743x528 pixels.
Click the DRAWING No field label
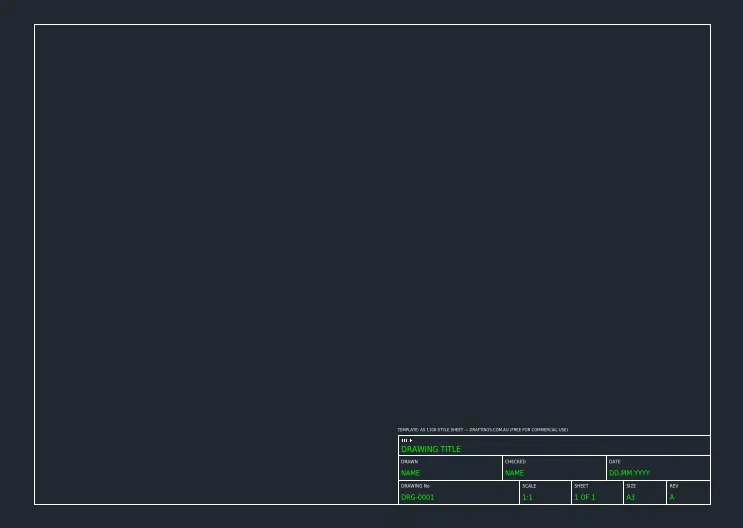(x=415, y=486)
